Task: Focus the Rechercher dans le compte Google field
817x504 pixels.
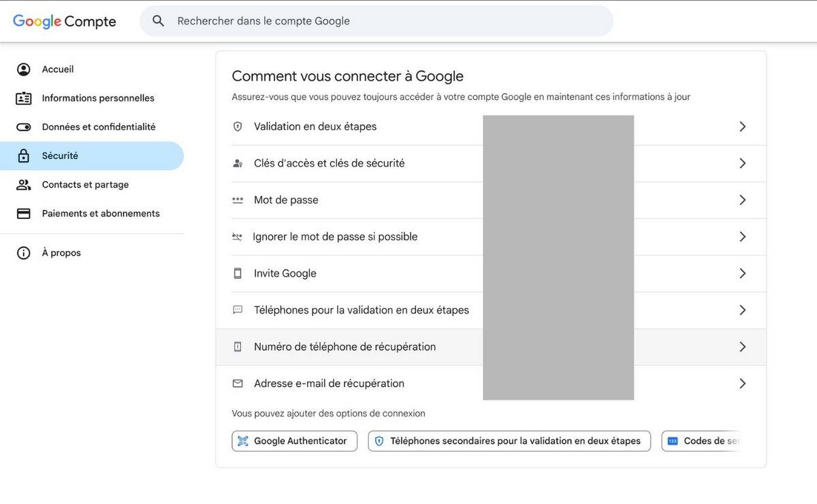Action: coord(377,21)
